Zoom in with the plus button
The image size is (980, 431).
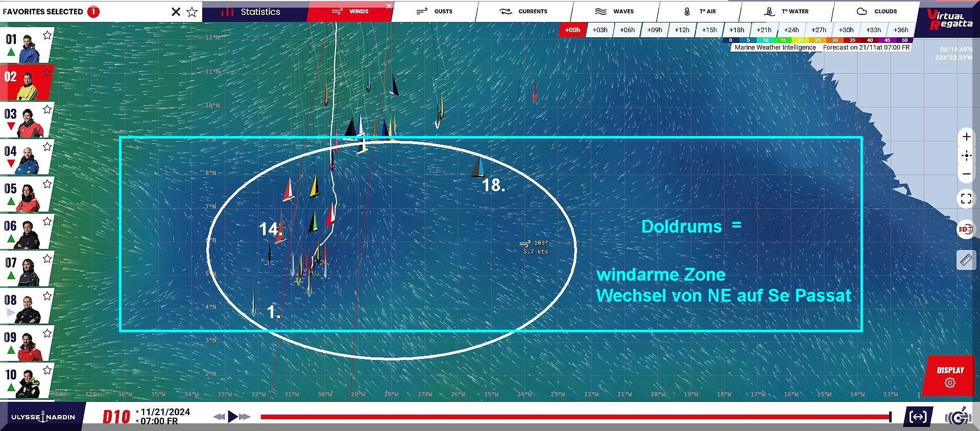click(x=966, y=137)
